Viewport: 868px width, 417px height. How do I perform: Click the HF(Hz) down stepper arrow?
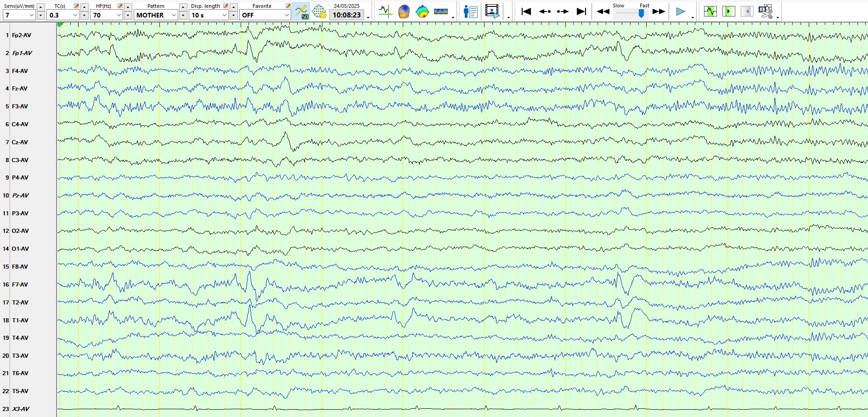pos(128,15)
